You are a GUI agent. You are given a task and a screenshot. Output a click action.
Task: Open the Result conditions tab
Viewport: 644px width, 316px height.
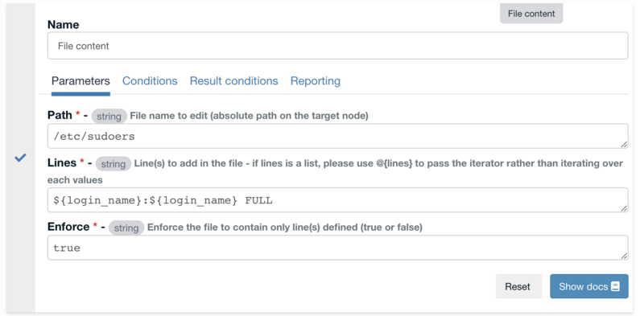233,81
